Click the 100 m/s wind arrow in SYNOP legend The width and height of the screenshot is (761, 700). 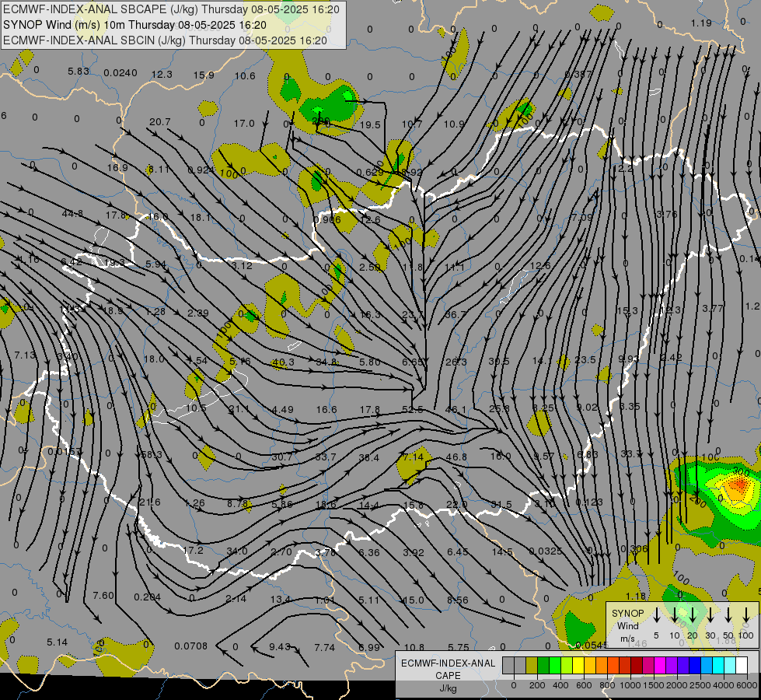click(746, 615)
